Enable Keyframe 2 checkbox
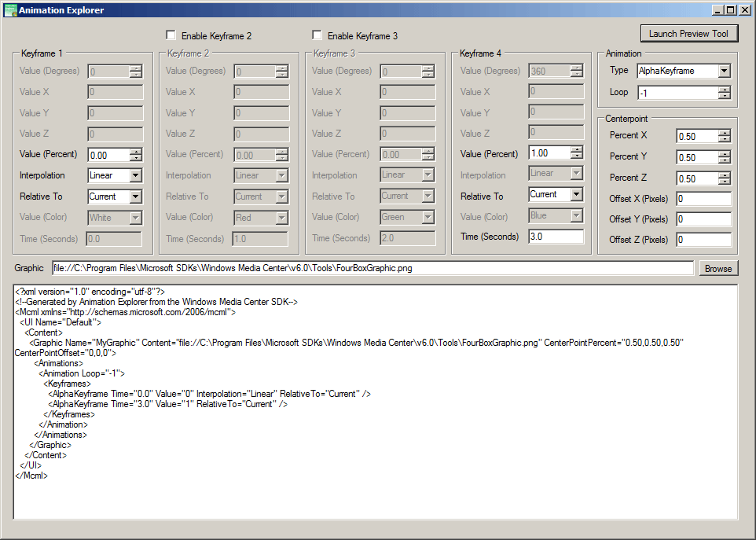756x540 pixels. click(x=171, y=35)
